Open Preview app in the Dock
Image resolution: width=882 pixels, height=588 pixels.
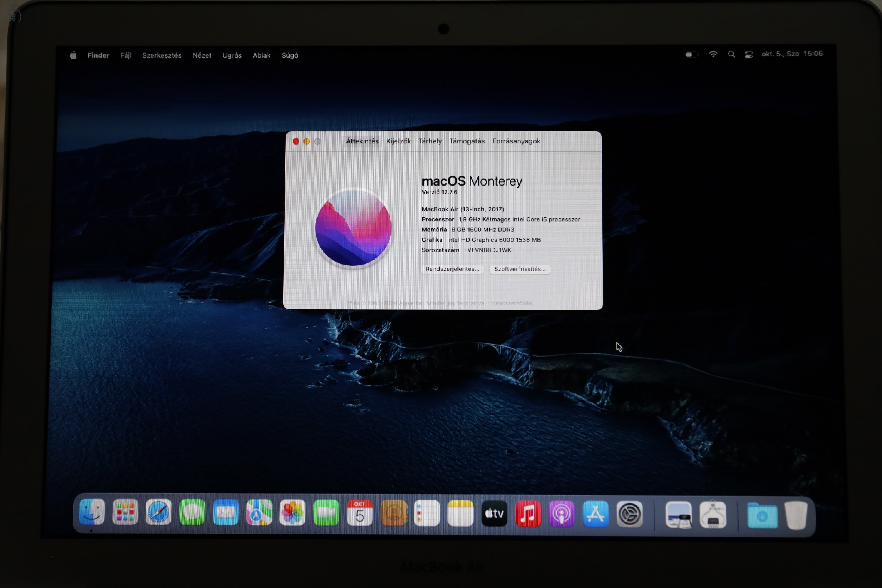679,515
